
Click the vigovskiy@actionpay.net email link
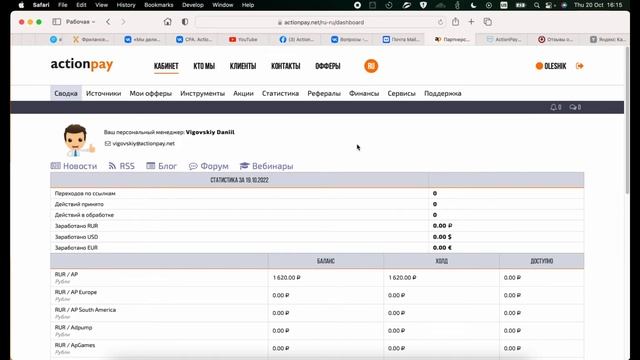144,144
